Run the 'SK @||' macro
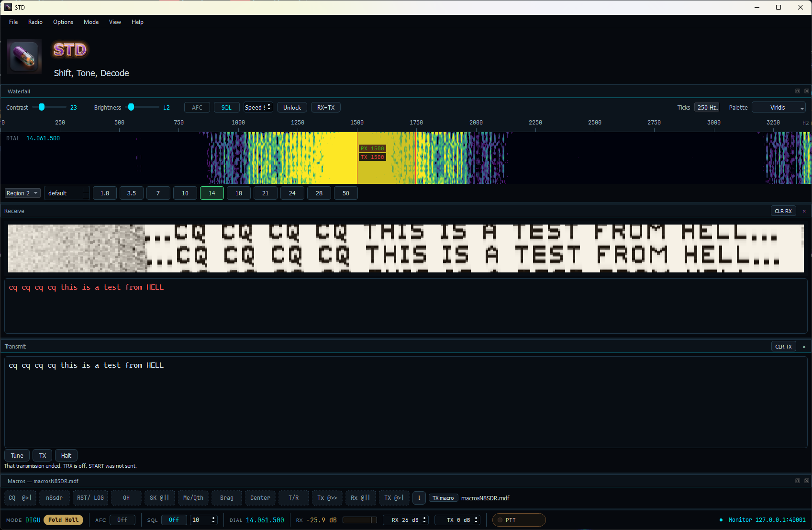Viewport: 812px width, 530px height. [159, 498]
